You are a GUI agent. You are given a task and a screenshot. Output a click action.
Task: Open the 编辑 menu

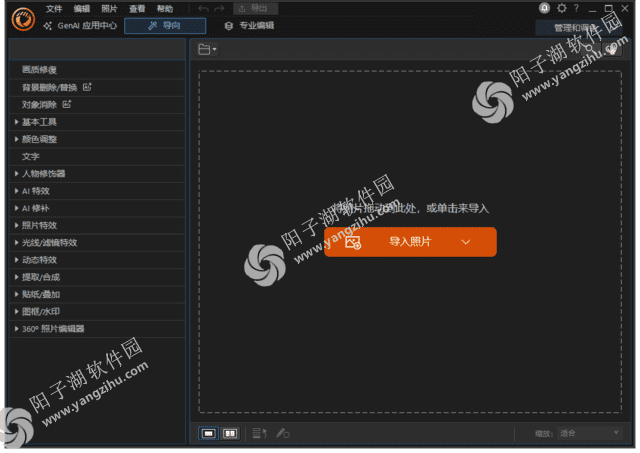pos(81,9)
